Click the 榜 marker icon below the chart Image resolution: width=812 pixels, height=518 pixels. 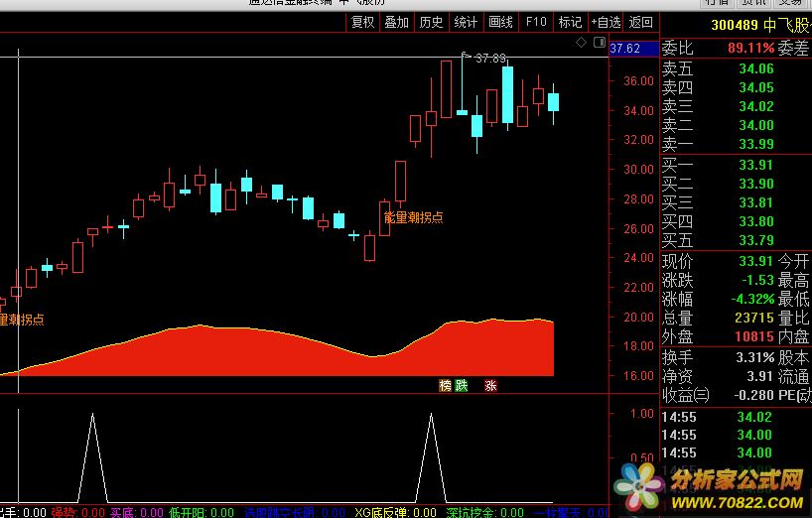click(445, 385)
